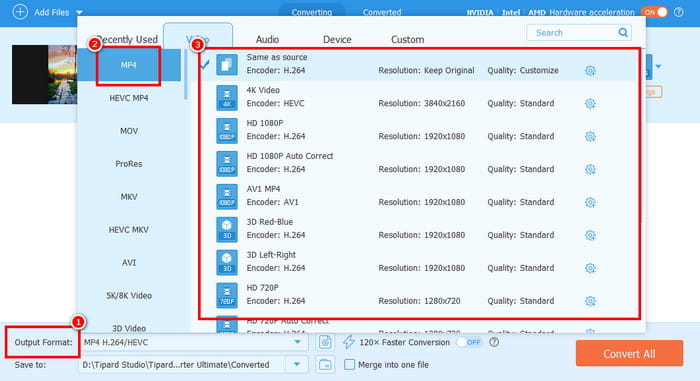Select MP4 in the format list
This screenshot has width=700, height=381.
(x=129, y=65)
